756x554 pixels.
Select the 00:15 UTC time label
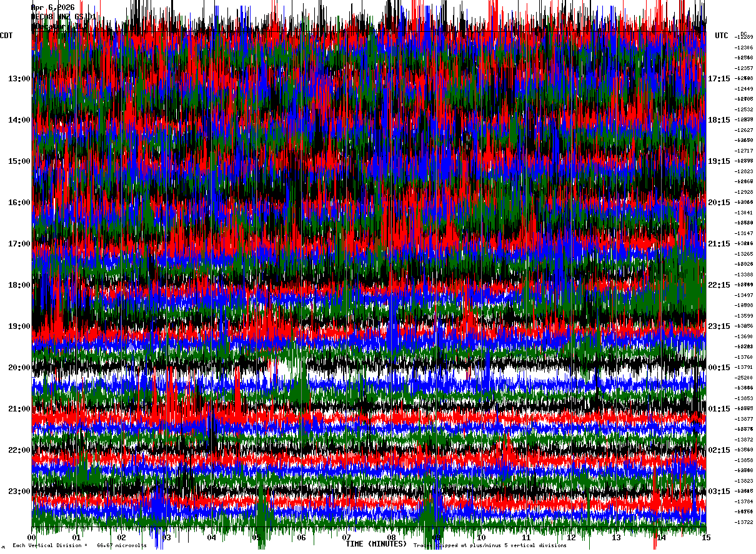(x=719, y=368)
